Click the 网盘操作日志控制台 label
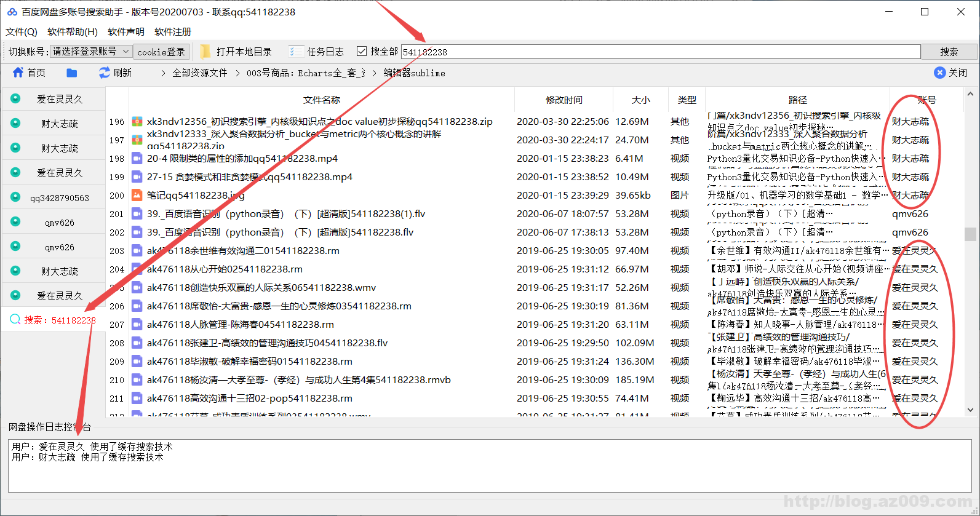This screenshot has height=516, width=980. [50, 427]
